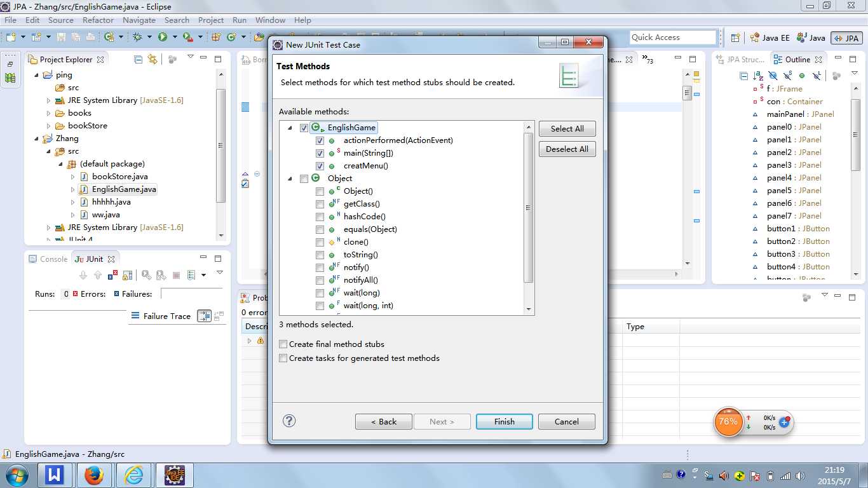Select EnglishGame.java in Project Explorer
868x488 pixels.
coord(124,189)
